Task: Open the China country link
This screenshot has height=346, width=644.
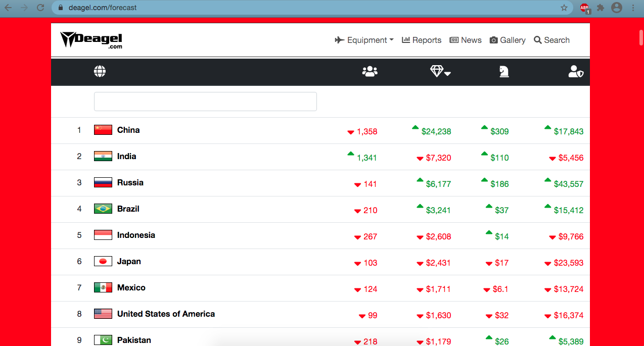Action: click(128, 130)
